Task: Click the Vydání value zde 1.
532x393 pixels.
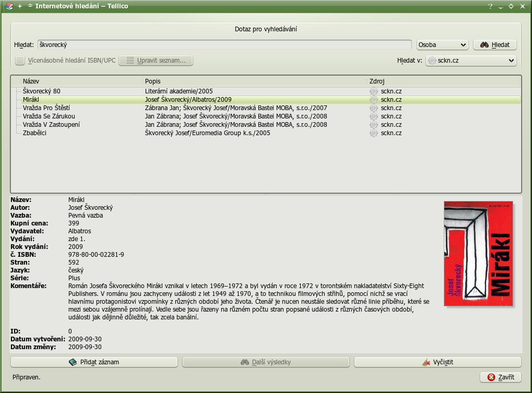Action: (77, 239)
